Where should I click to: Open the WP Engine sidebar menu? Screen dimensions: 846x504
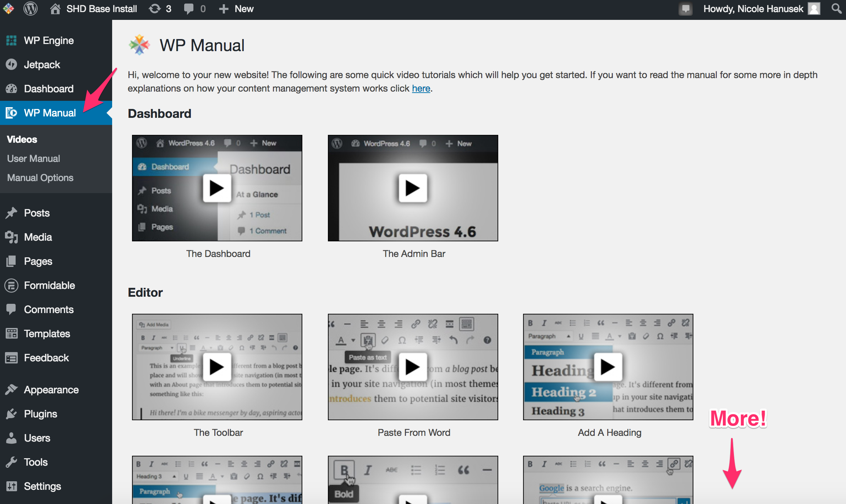[x=49, y=40]
